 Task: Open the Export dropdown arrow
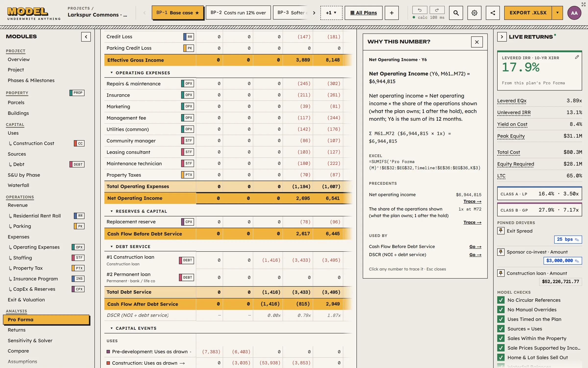tap(557, 13)
